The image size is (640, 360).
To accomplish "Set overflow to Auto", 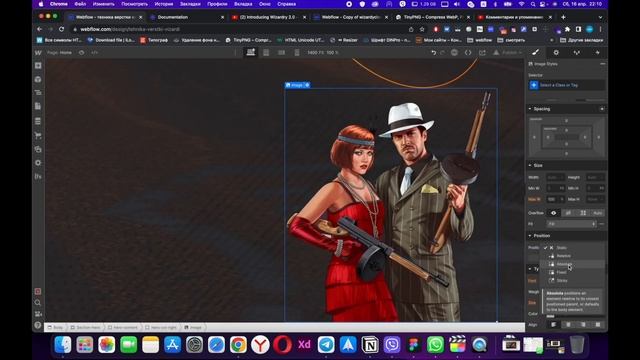I will [598, 213].
